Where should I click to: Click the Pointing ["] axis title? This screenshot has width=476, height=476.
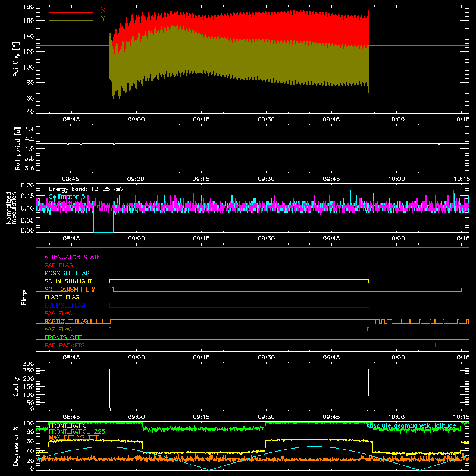click(16, 59)
